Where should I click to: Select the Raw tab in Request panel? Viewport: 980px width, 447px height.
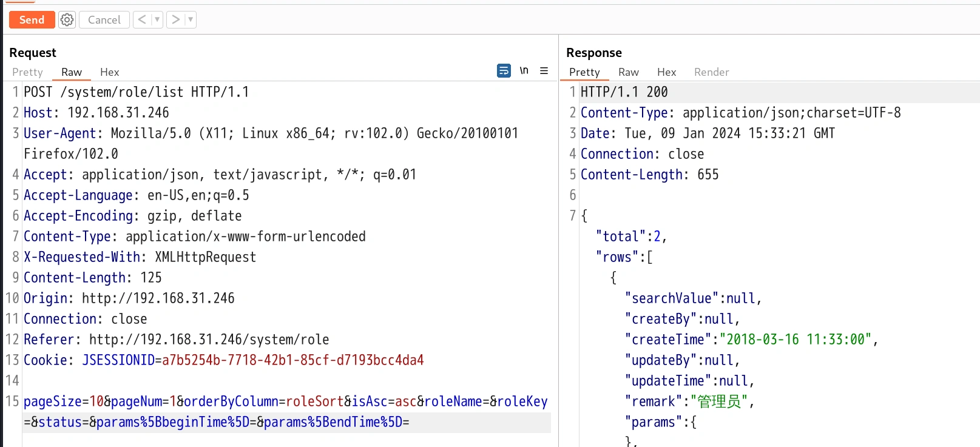(x=71, y=72)
